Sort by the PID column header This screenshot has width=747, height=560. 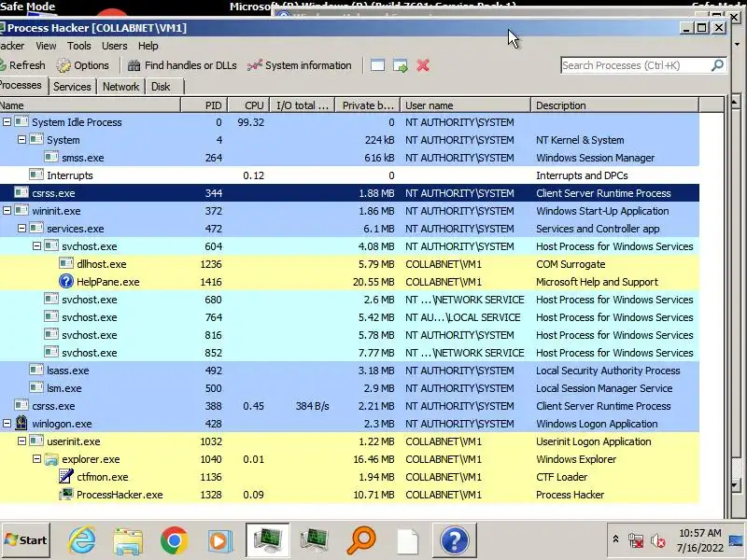point(204,105)
